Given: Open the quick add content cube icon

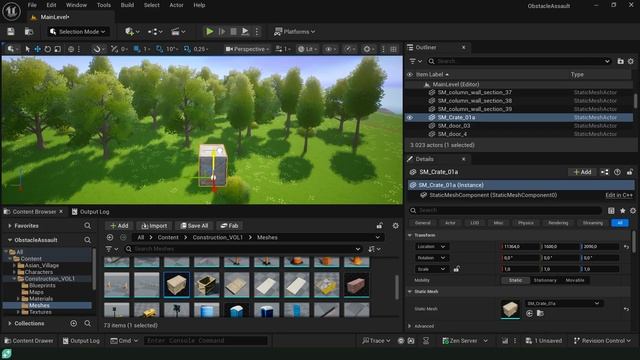Looking at the screenshot, I should pos(132,31).
